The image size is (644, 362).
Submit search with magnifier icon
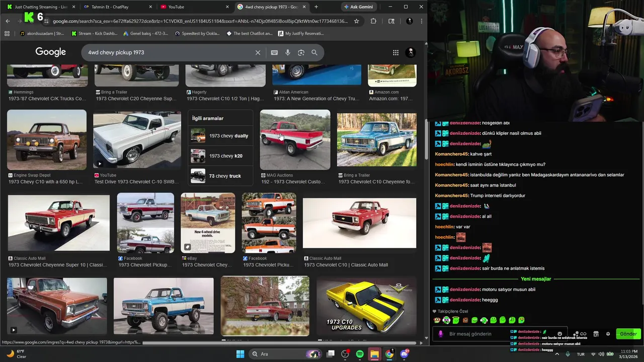[x=314, y=52]
